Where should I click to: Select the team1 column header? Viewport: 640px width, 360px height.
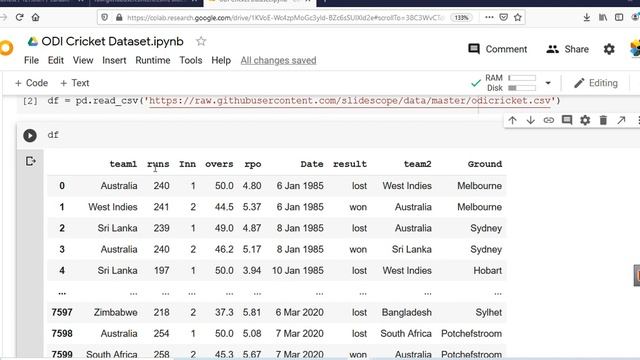pyautogui.click(x=123, y=164)
